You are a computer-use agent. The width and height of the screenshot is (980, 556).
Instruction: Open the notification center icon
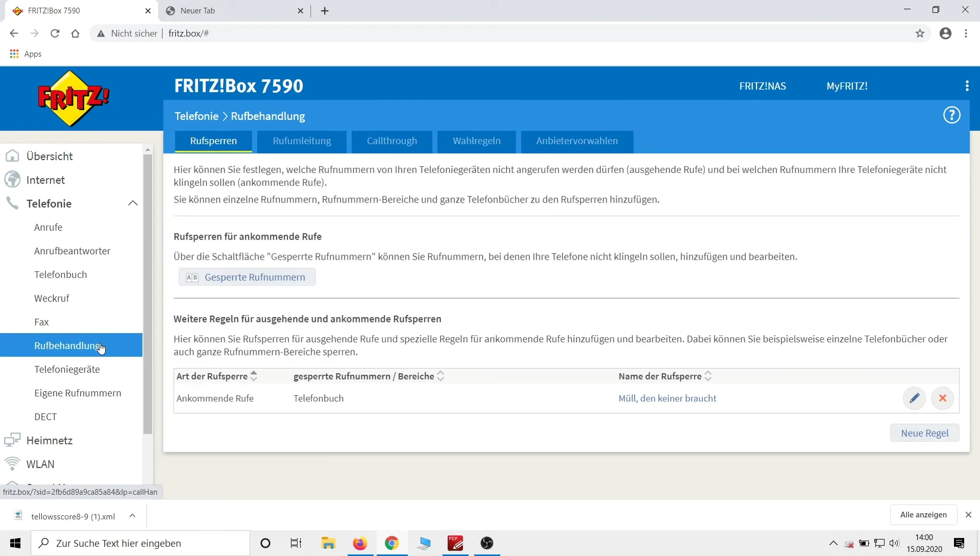coord(959,543)
